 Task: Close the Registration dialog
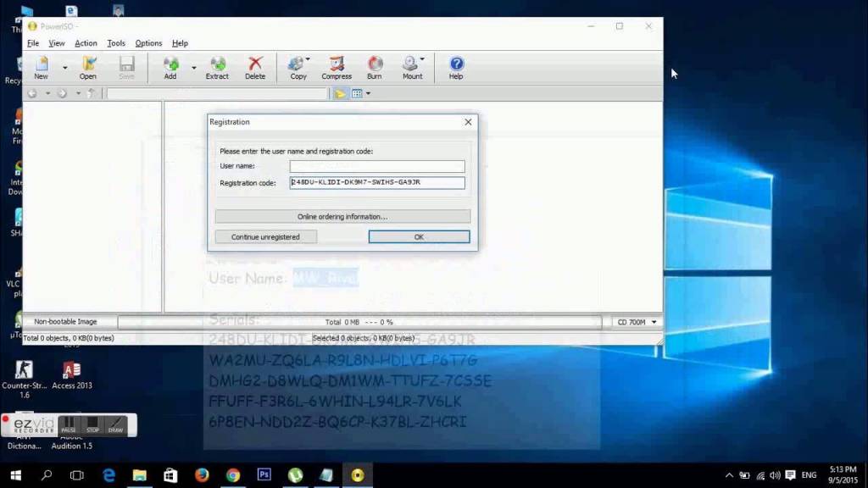[x=468, y=122]
